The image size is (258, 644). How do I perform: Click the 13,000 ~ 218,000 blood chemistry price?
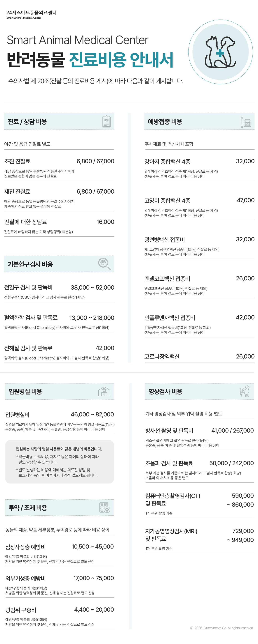[92, 318]
